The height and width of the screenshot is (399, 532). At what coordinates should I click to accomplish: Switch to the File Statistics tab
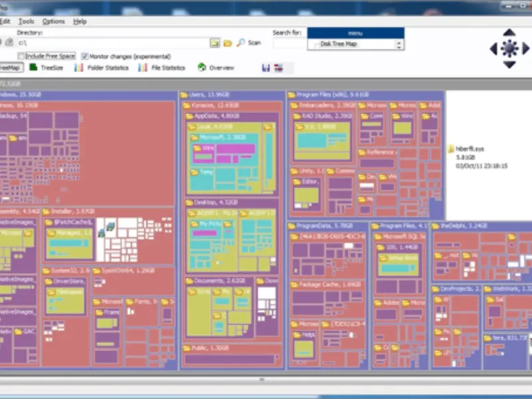(162, 68)
